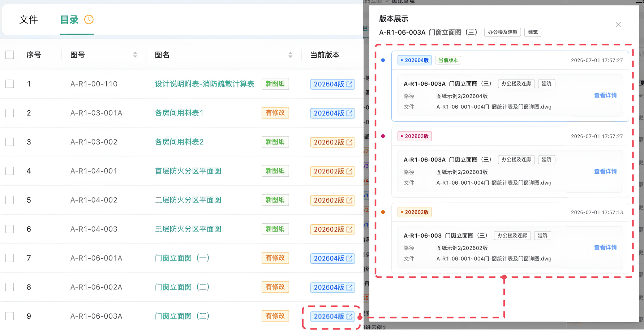Select the 目录 tab
The width and height of the screenshot is (644, 332).
pos(69,20)
